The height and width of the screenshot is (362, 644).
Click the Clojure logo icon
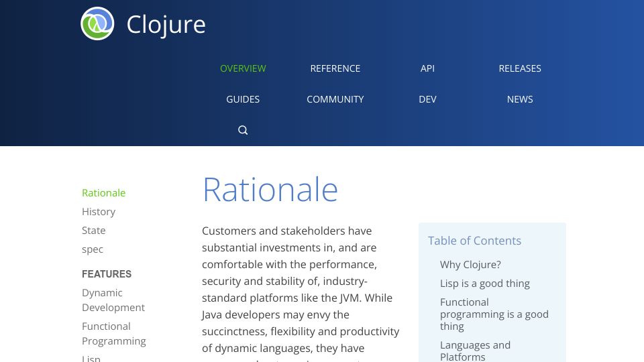[x=97, y=23]
